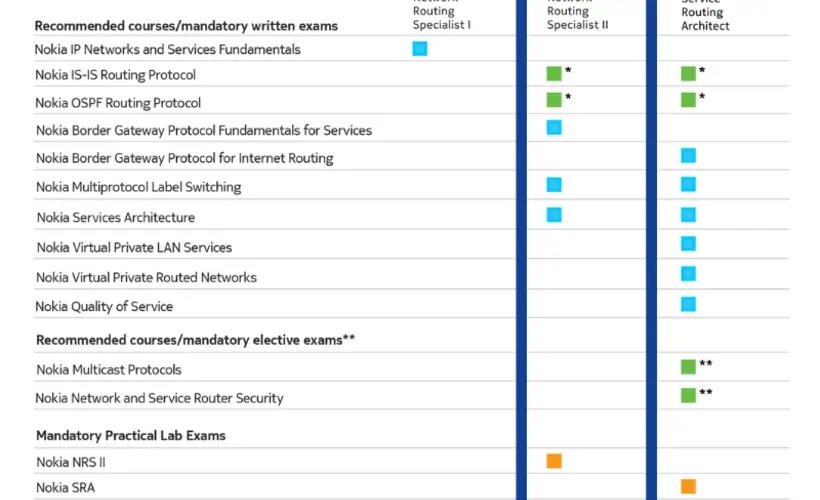The width and height of the screenshot is (820, 500).
Task: Click the blue square for Virtual Private LAN Services
Action: click(688, 244)
